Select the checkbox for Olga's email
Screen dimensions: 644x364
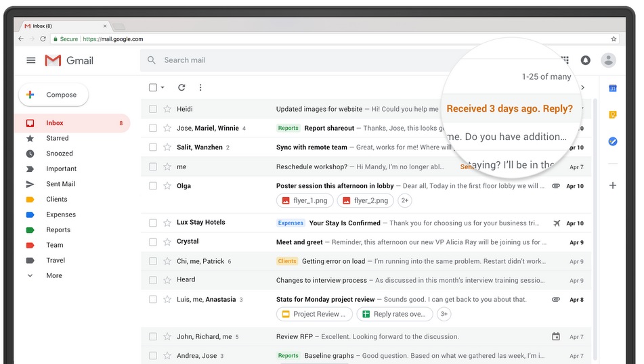coord(153,186)
